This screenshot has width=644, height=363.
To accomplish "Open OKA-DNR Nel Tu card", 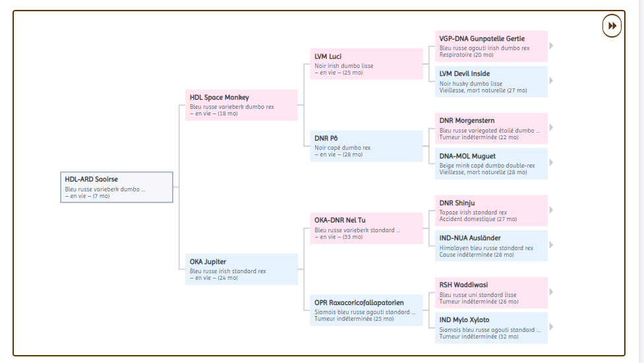I will pos(366,228).
